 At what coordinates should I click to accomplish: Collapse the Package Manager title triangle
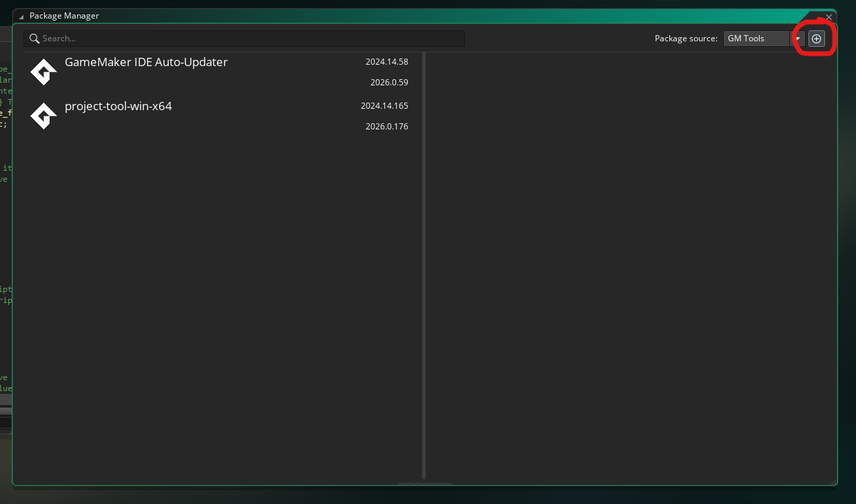pos(21,17)
